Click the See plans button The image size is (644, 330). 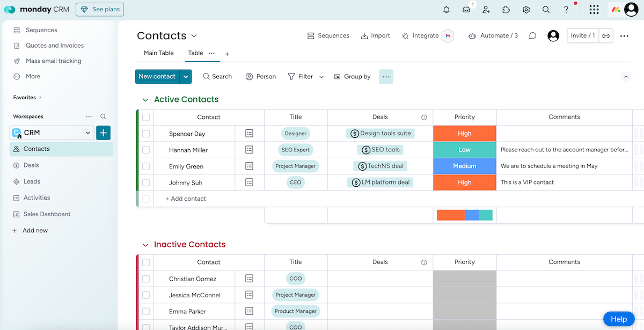(100, 9)
